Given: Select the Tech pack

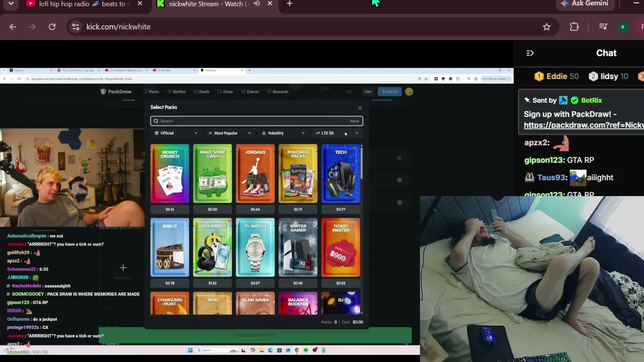Looking at the screenshot, I should tap(341, 174).
